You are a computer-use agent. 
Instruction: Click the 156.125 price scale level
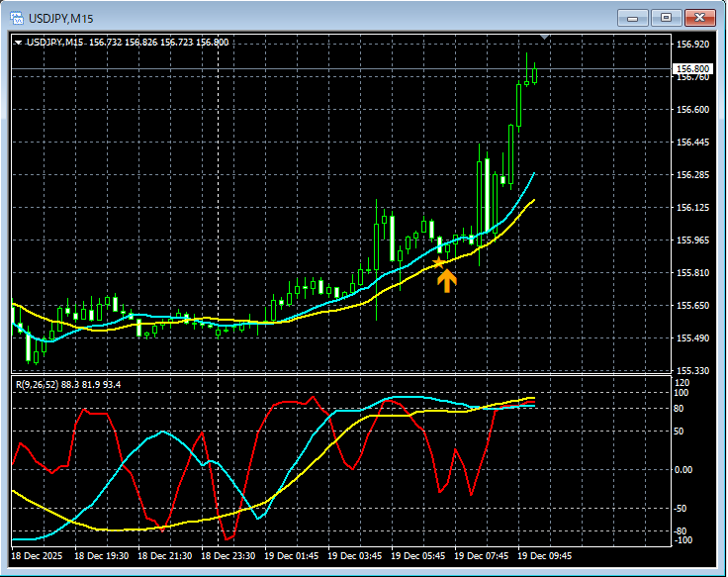691,208
